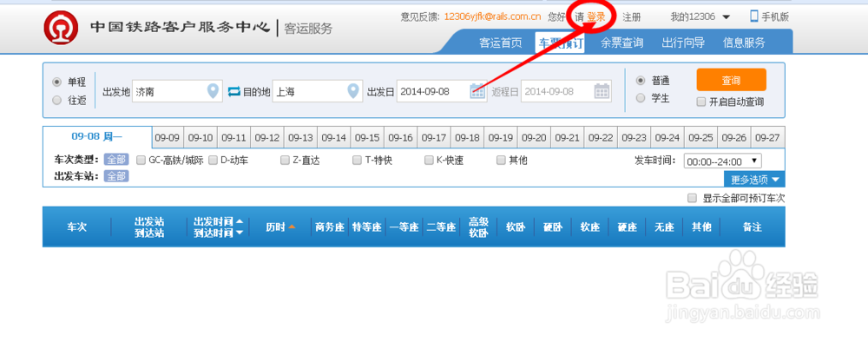Sort ascending by 历时 orange arrow
The image size is (868, 342).
click(292, 227)
